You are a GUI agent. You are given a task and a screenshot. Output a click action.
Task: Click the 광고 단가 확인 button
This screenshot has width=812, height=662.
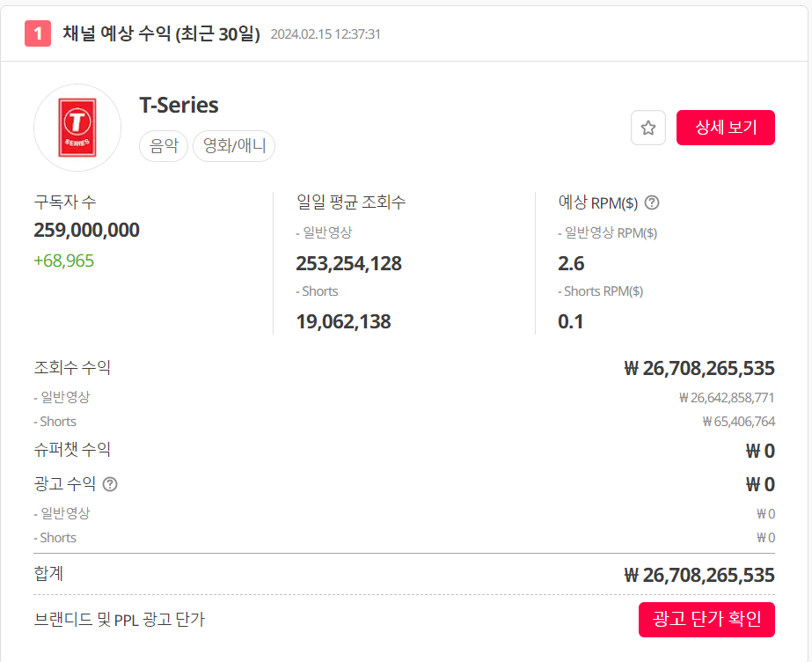pyautogui.click(x=706, y=620)
